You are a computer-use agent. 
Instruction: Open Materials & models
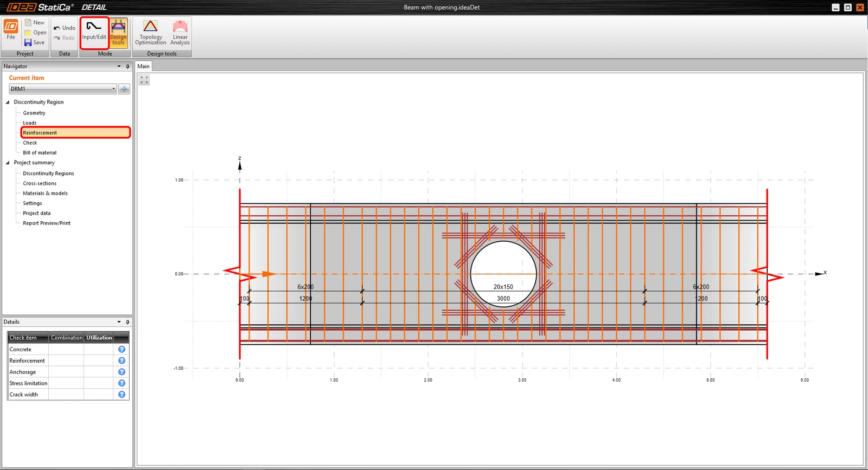point(45,194)
